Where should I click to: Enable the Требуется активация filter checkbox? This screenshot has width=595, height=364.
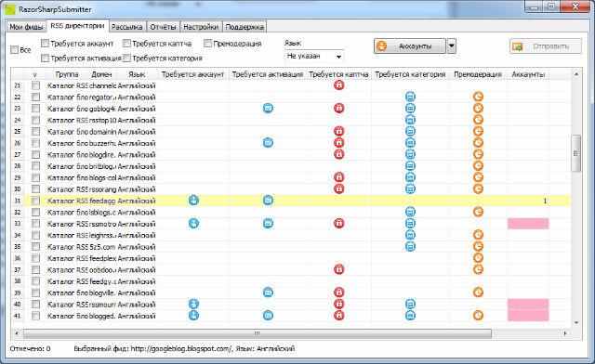(x=45, y=58)
